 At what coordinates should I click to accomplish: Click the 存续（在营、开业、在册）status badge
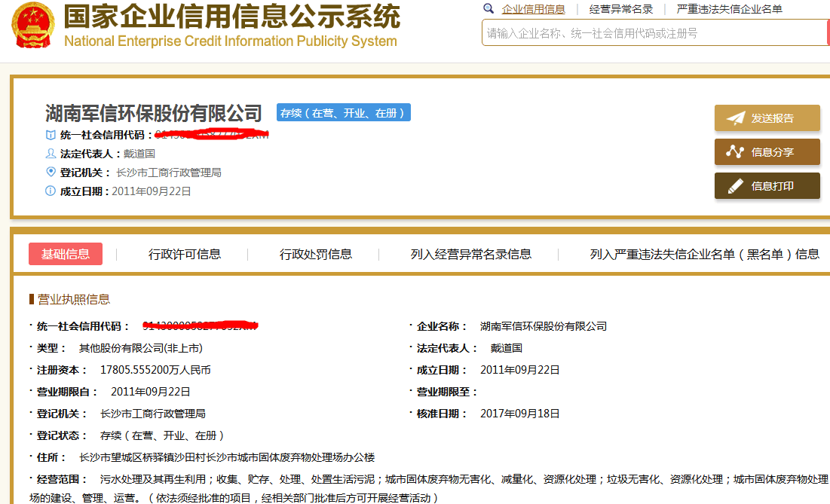point(344,113)
